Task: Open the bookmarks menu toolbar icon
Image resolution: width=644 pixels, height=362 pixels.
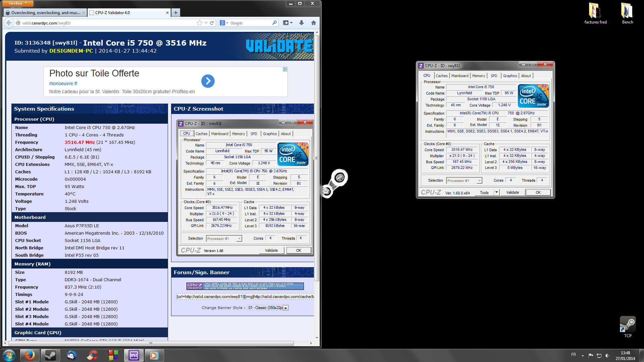Action: (x=287, y=23)
